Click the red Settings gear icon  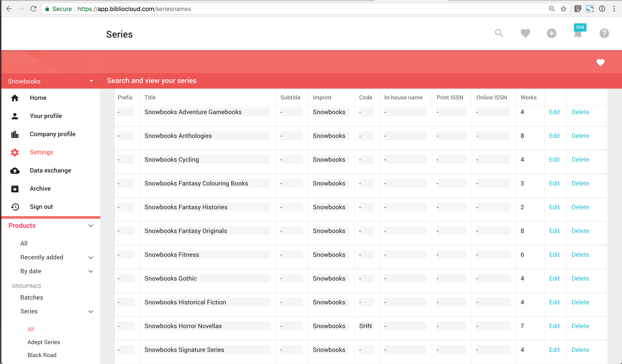click(x=15, y=152)
